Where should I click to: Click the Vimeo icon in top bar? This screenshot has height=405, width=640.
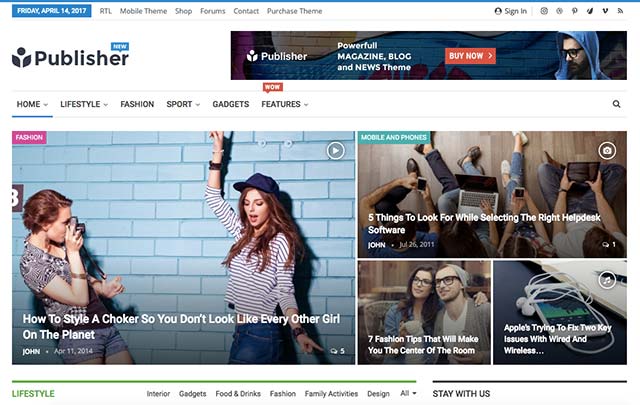(604, 11)
